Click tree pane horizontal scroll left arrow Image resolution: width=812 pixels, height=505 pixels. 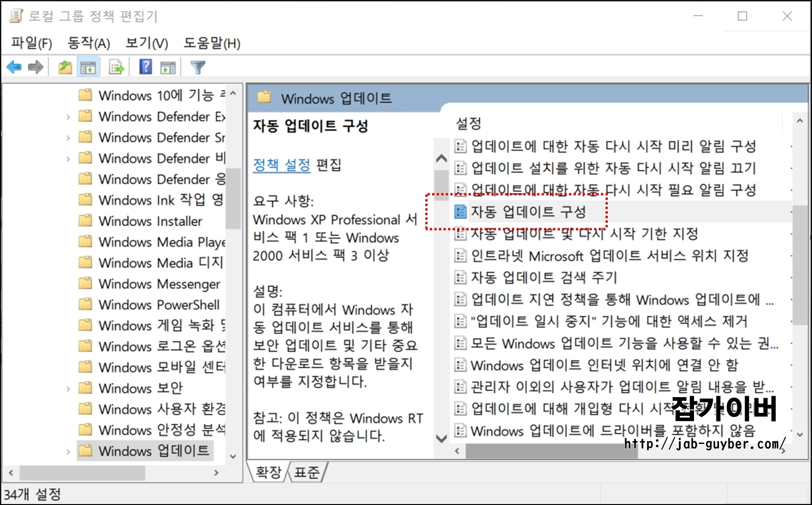pyautogui.click(x=11, y=473)
